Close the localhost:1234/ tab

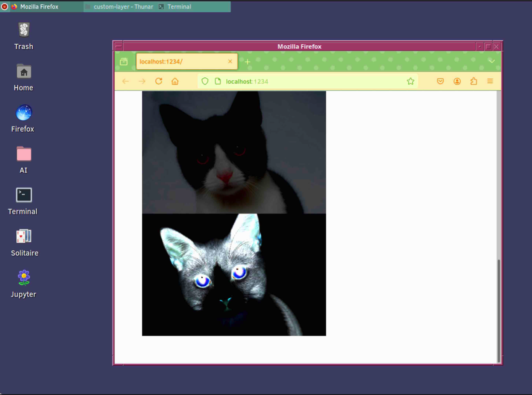(x=230, y=62)
